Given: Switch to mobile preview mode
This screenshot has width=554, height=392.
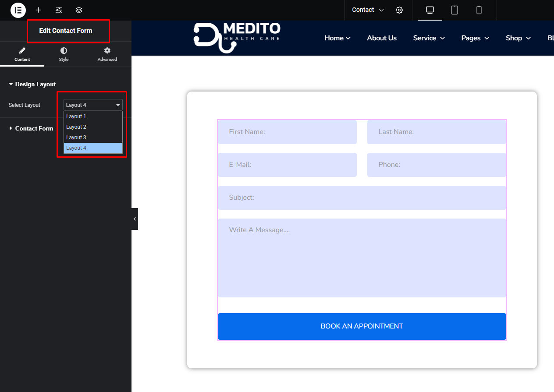Looking at the screenshot, I should (479, 10).
